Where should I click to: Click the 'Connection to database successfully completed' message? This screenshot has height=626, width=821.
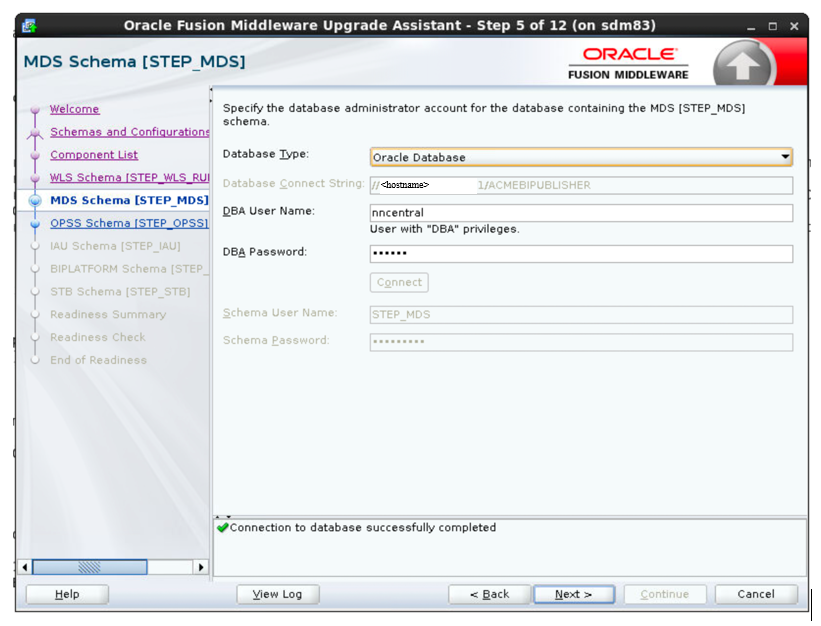pyautogui.click(x=363, y=528)
